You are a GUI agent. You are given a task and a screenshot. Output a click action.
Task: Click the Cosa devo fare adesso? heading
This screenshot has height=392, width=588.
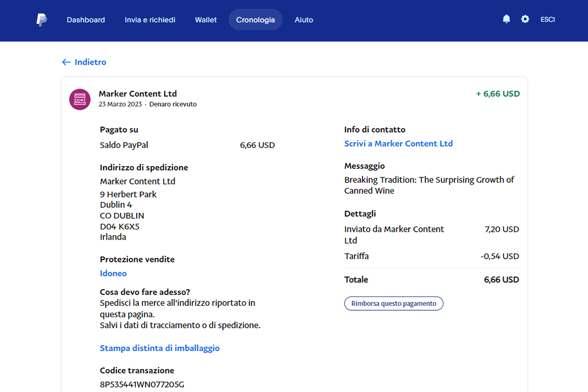(145, 292)
